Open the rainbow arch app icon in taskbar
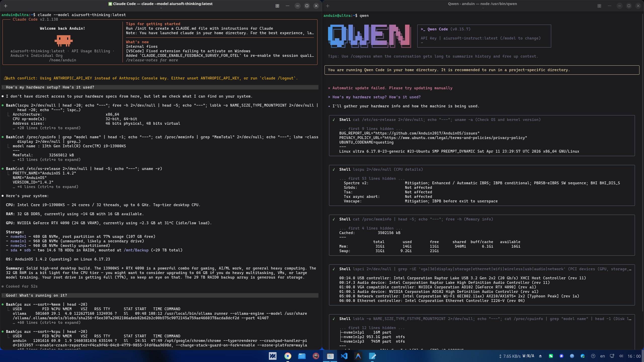The image size is (644, 362). point(358,356)
